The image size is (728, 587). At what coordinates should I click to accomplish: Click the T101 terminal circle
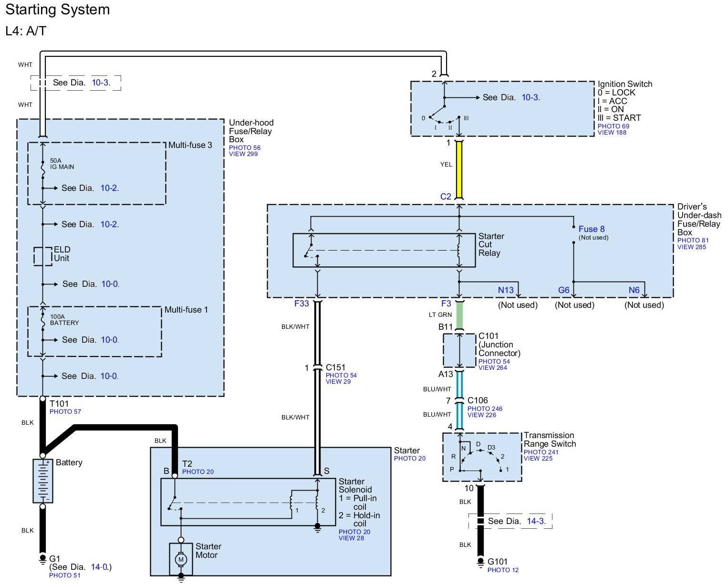coord(42,398)
